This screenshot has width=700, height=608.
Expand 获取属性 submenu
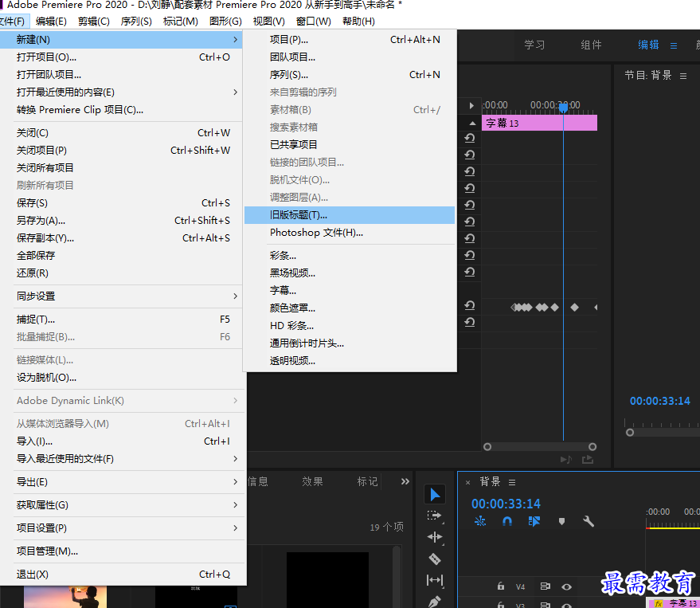(x=235, y=504)
